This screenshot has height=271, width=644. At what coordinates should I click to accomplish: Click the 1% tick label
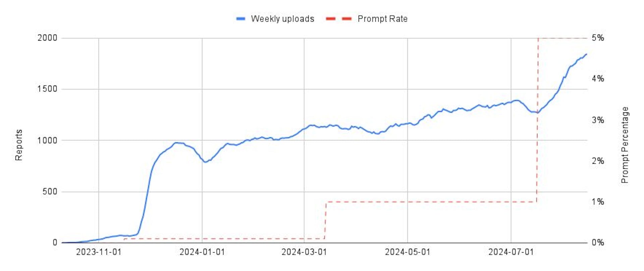(598, 202)
